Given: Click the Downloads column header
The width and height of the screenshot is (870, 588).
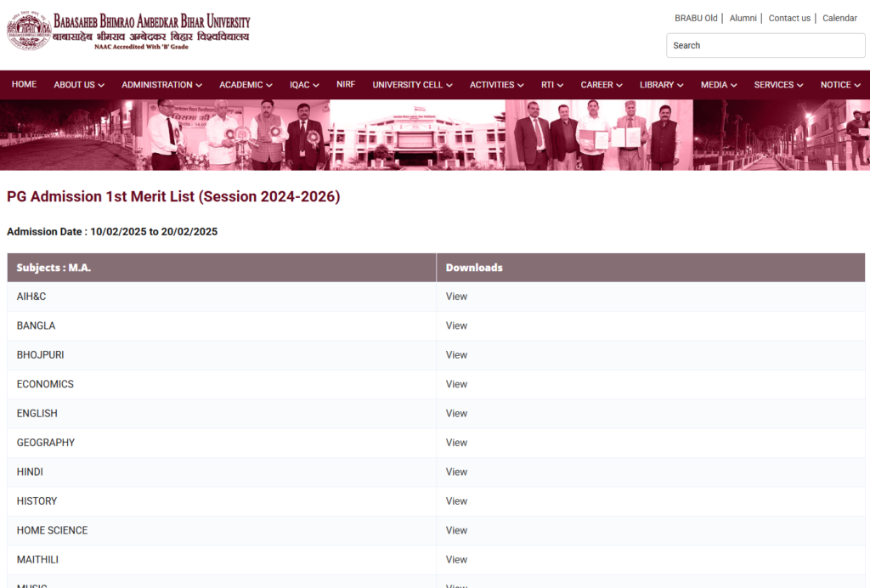Looking at the screenshot, I should click(650, 268).
